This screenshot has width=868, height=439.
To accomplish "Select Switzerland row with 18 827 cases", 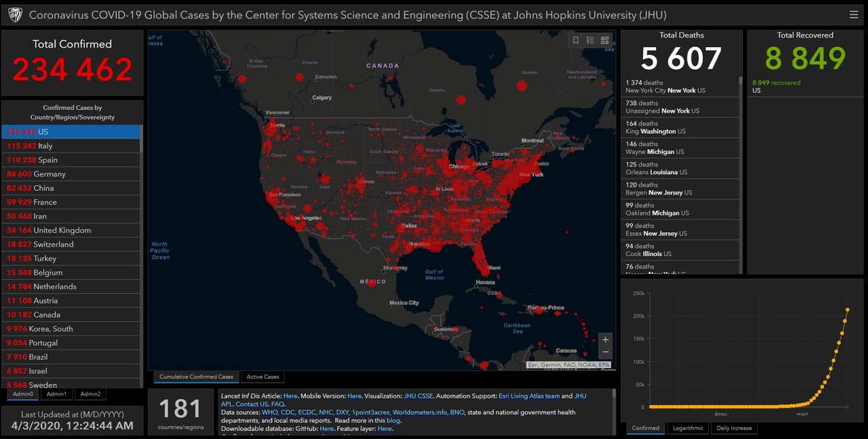I will tap(71, 244).
